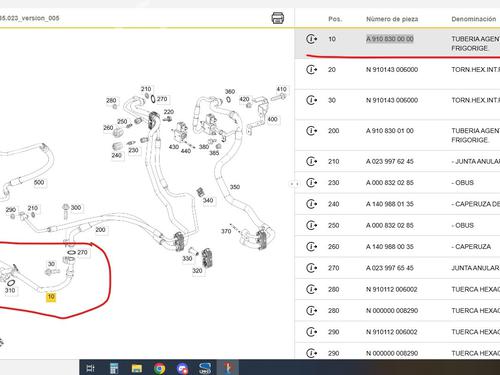Image resolution: width=500 pixels, height=375 pixels.
Task: Click the Número de pieza column header
Action: click(392, 19)
